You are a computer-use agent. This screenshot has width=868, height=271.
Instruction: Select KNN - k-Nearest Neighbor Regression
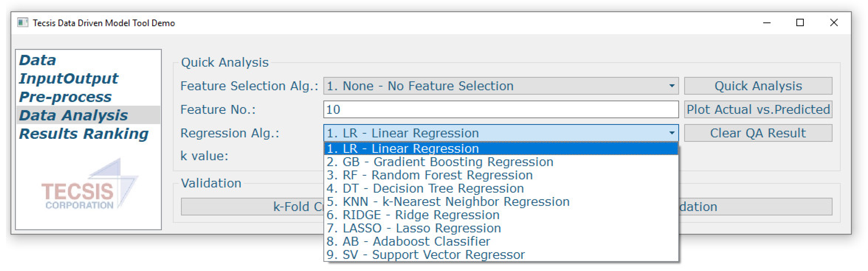(x=448, y=202)
